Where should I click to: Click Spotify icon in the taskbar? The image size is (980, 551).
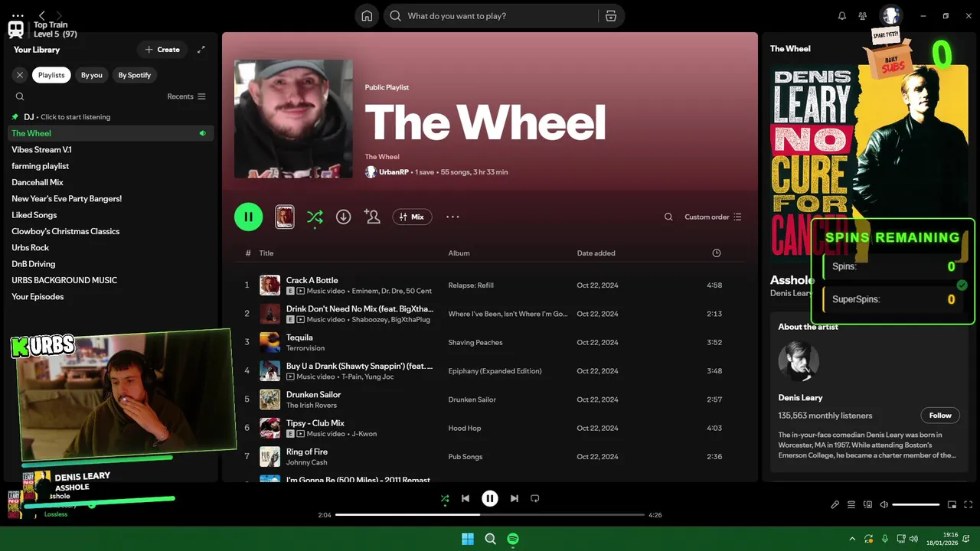coord(513,539)
